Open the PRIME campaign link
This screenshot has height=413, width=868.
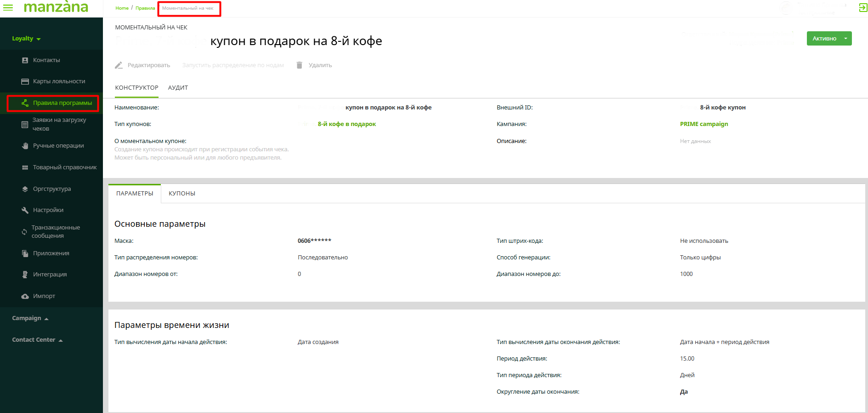[x=703, y=124]
